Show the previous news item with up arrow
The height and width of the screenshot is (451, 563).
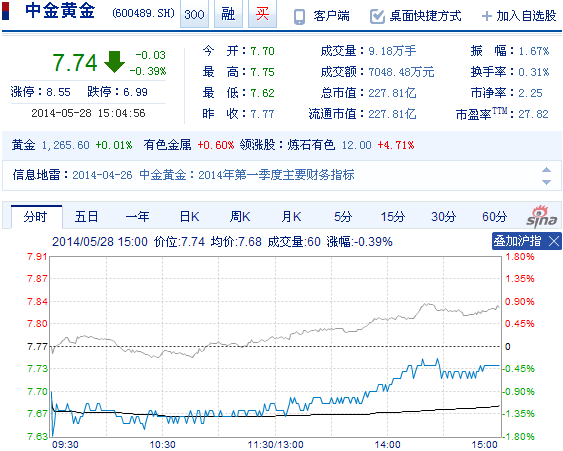(546, 170)
